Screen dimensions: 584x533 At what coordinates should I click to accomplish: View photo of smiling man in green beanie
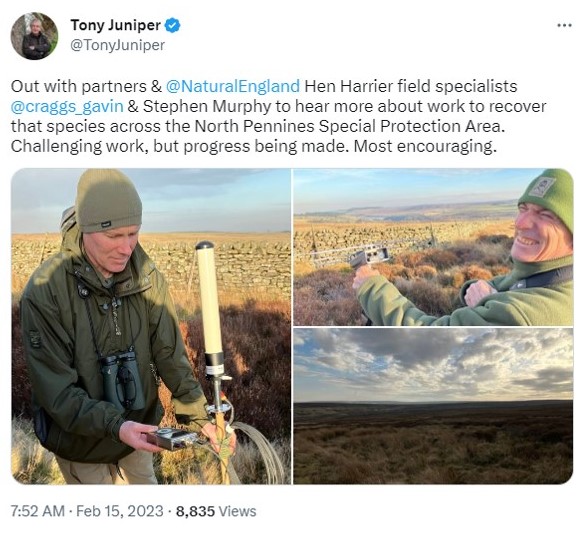(433, 247)
